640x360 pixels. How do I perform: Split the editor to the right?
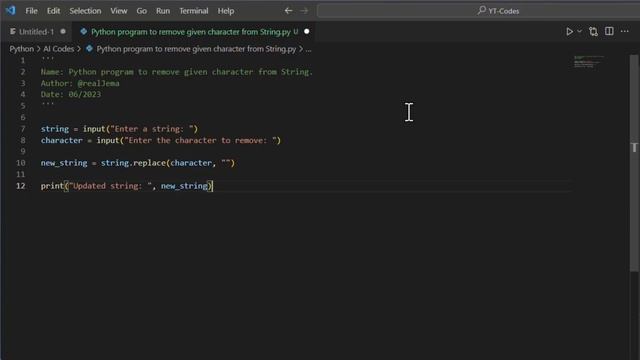(609, 31)
